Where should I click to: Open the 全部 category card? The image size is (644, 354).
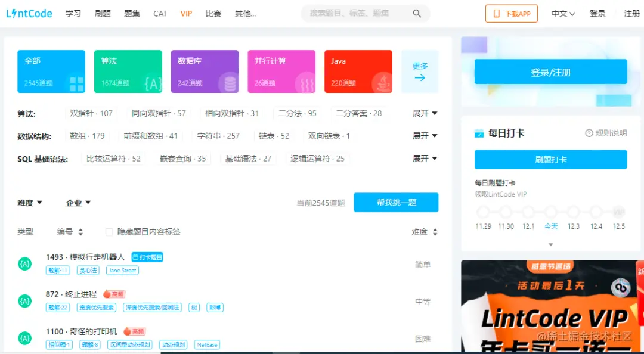[x=51, y=72]
